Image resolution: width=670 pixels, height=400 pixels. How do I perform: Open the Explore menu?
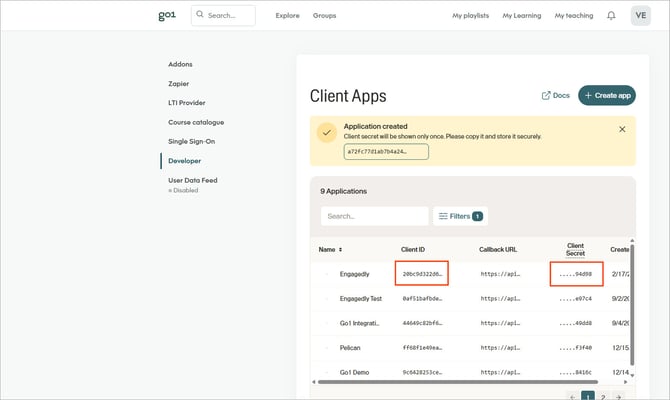tap(287, 16)
